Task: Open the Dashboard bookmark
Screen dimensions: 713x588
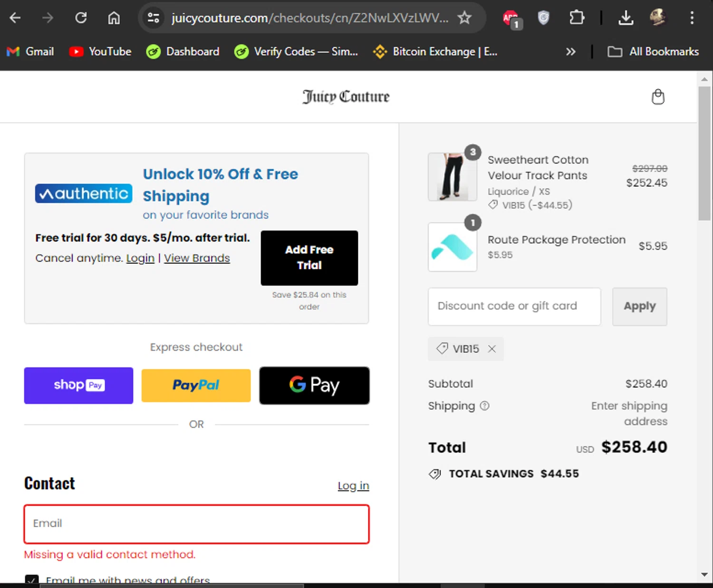Action: pos(183,51)
